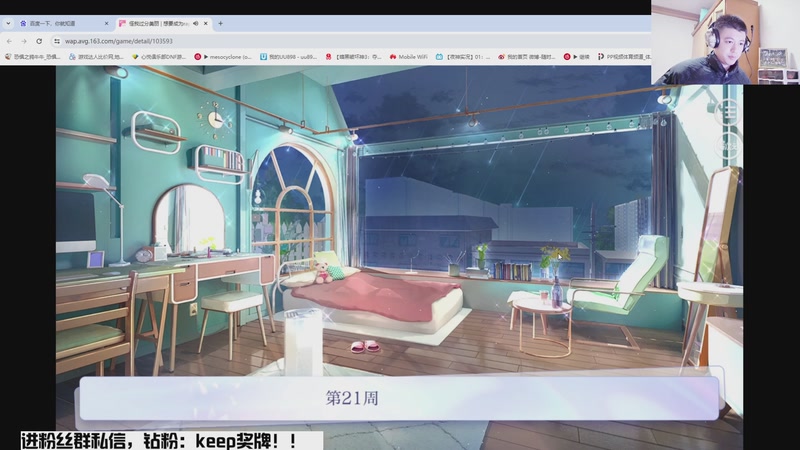Open the UU898 bookmark
Screen dimensions: 800x450
tap(288, 57)
